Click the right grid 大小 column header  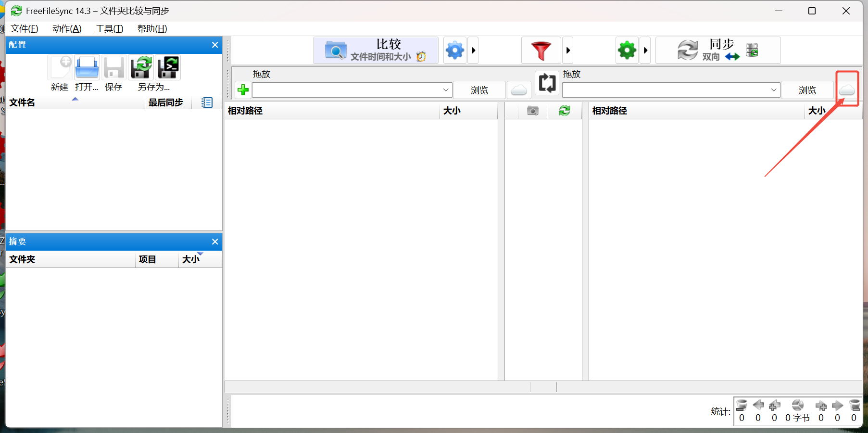click(x=833, y=111)
